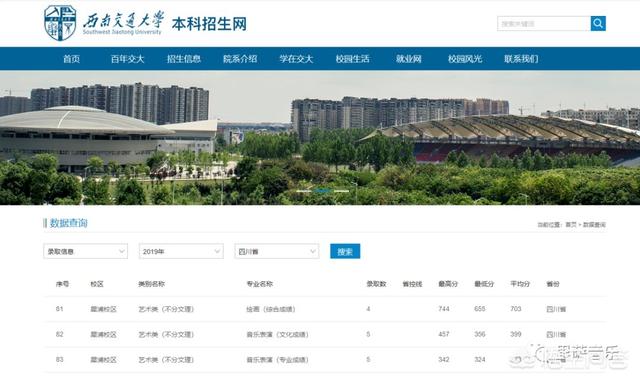
Task: Click the average score value 703
Action: [x=516, y=309]
